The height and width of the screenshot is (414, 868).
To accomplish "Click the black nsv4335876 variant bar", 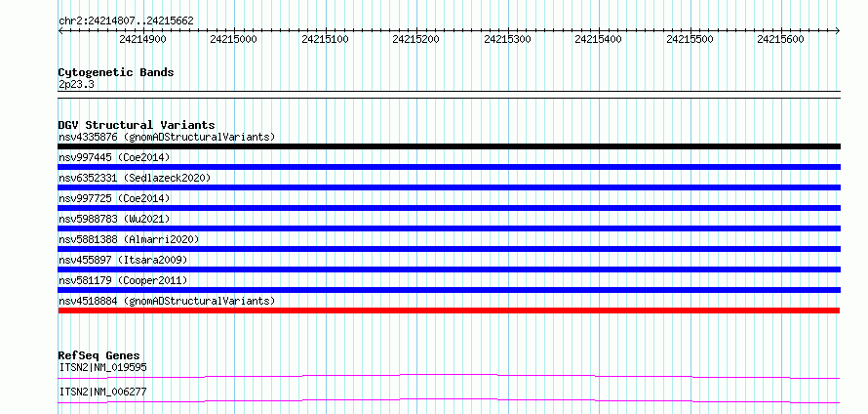I will [x=449, y=146].
